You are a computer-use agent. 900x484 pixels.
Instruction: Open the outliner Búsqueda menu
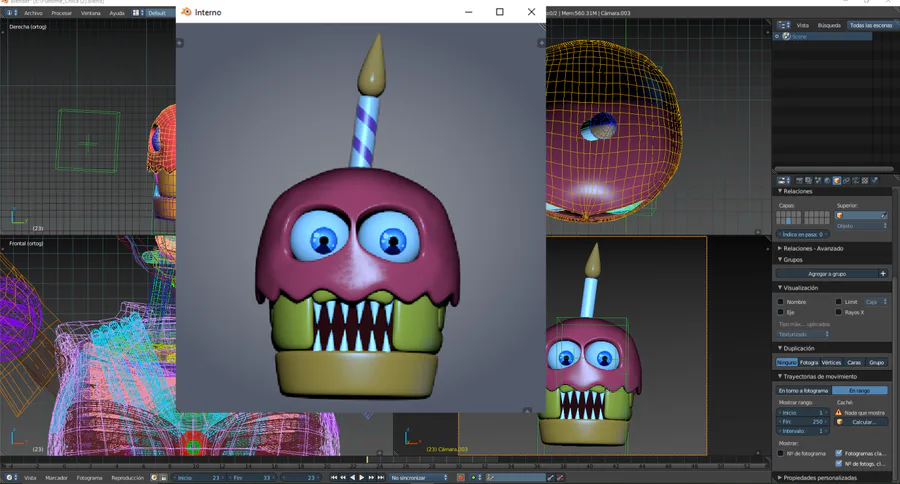click(x=829, y=25)
